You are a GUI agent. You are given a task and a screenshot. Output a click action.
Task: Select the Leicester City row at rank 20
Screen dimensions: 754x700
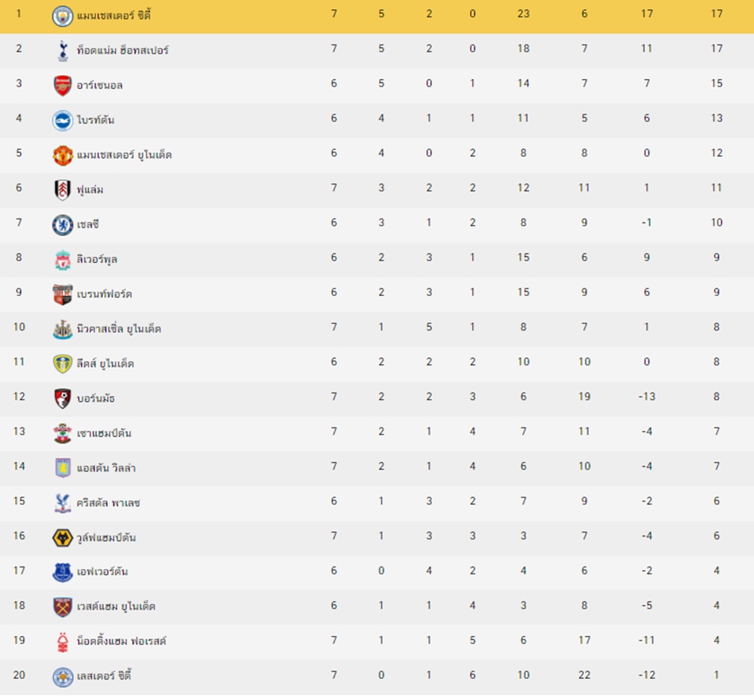click(x=377, y=675)
